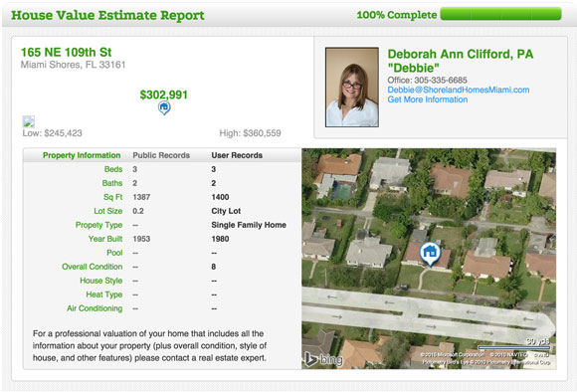The height and width of the screenshot is (392, 577).
Task: Click the City Lot user value
Action: click(226, 211)
